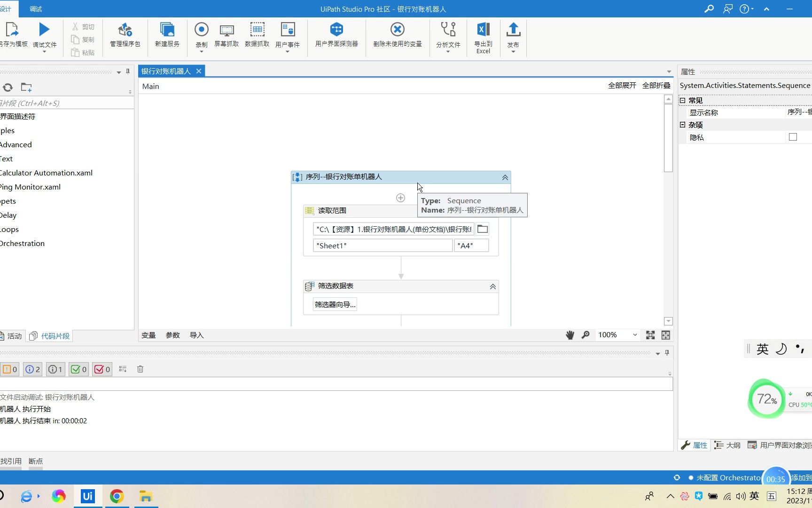
Task: Open the zoom percentage dropdown
Action: [x=635, y=335]
